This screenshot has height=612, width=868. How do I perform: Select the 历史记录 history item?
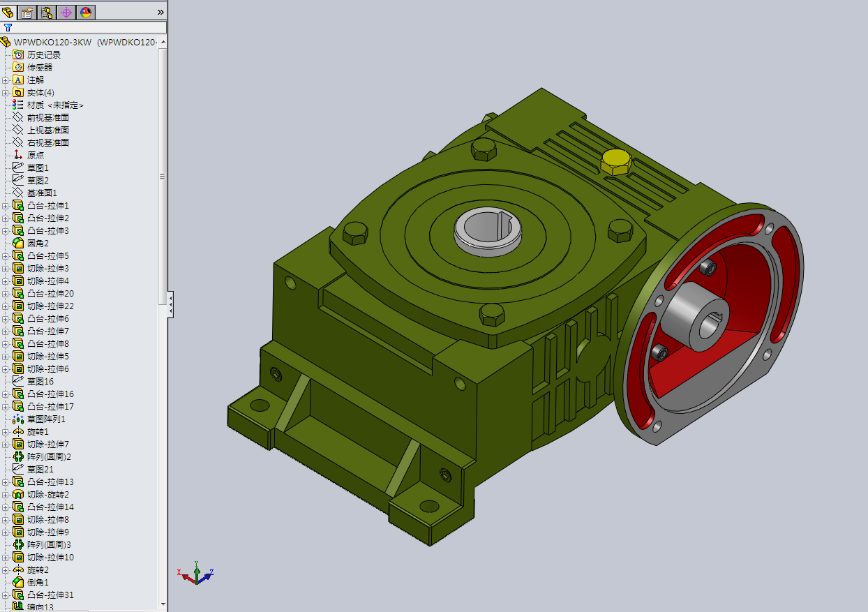click(43, 54)
